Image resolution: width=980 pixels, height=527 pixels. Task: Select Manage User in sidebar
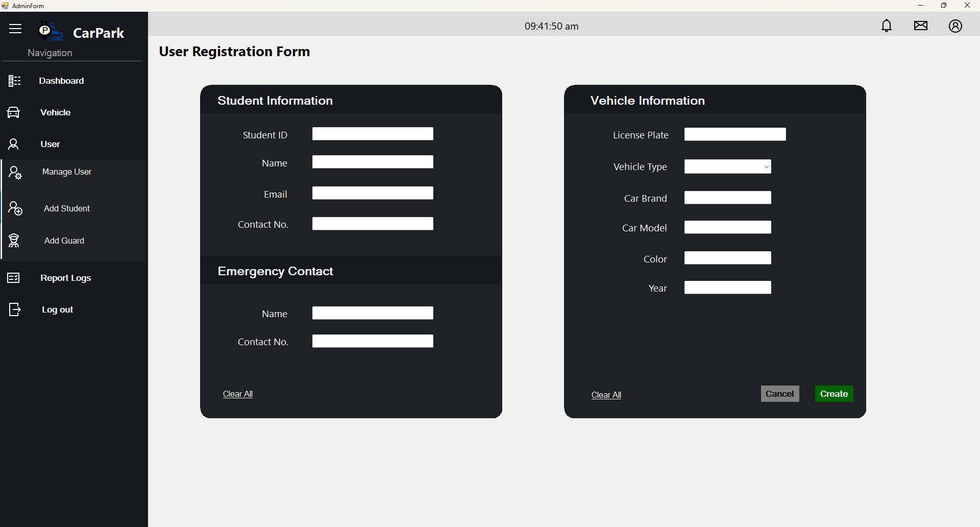[x=67, y=172]
